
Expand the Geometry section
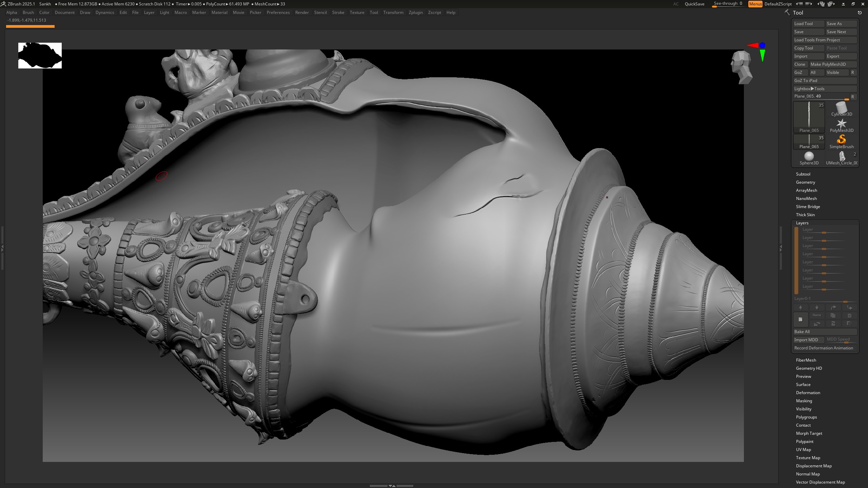pos(806,182)
